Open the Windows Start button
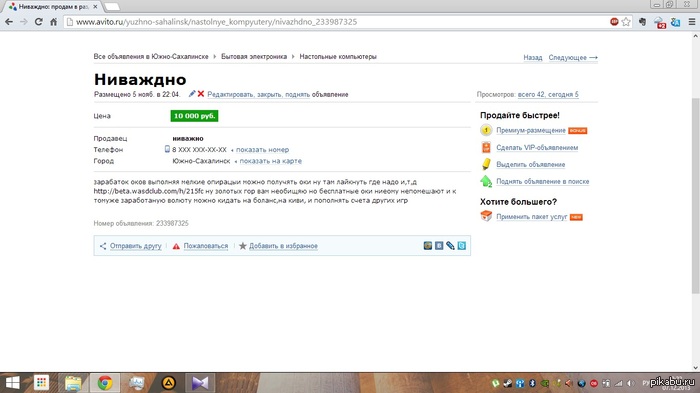Image resolution: width=700 pixels, height=393 pixels. pos(12,383)
